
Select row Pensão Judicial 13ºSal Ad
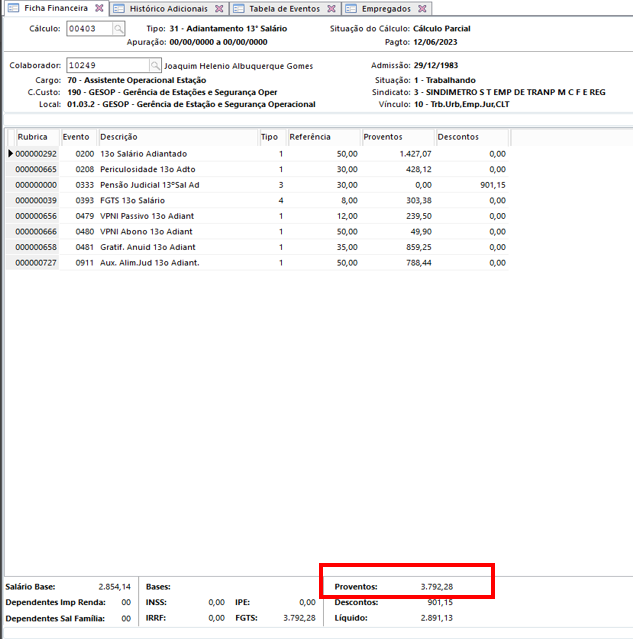point(257,185)
